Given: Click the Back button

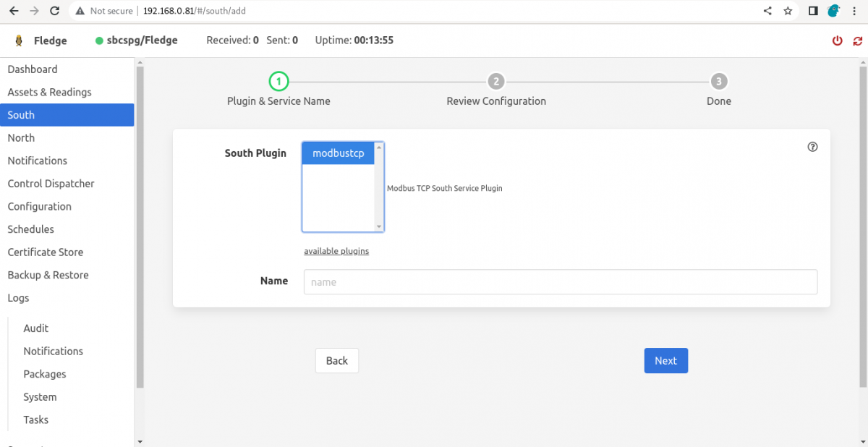Looking at the screenshot, I should (x=336, y=361).
